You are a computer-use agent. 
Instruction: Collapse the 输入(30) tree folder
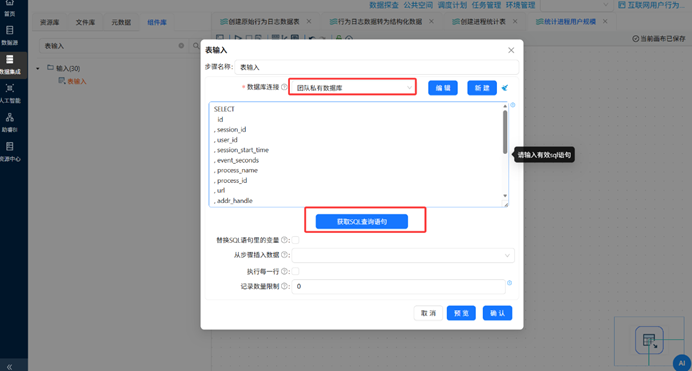point(38,68)
